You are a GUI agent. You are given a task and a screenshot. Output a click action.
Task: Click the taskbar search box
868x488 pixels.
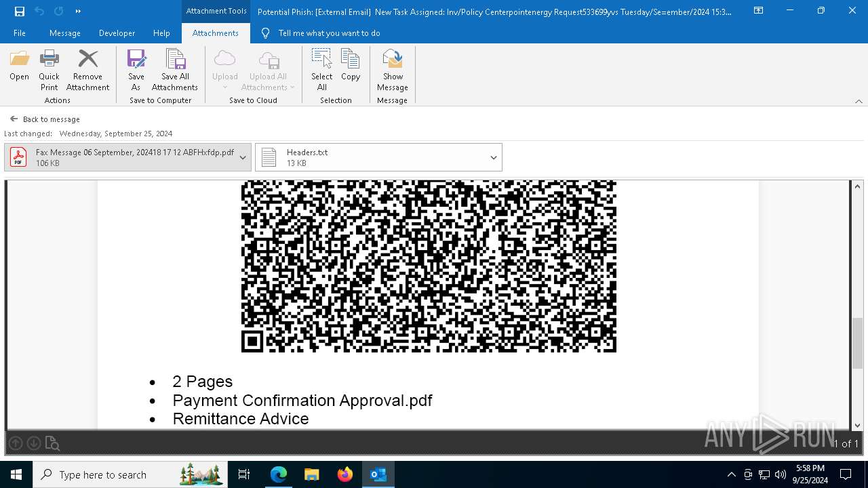click(131, 474)
